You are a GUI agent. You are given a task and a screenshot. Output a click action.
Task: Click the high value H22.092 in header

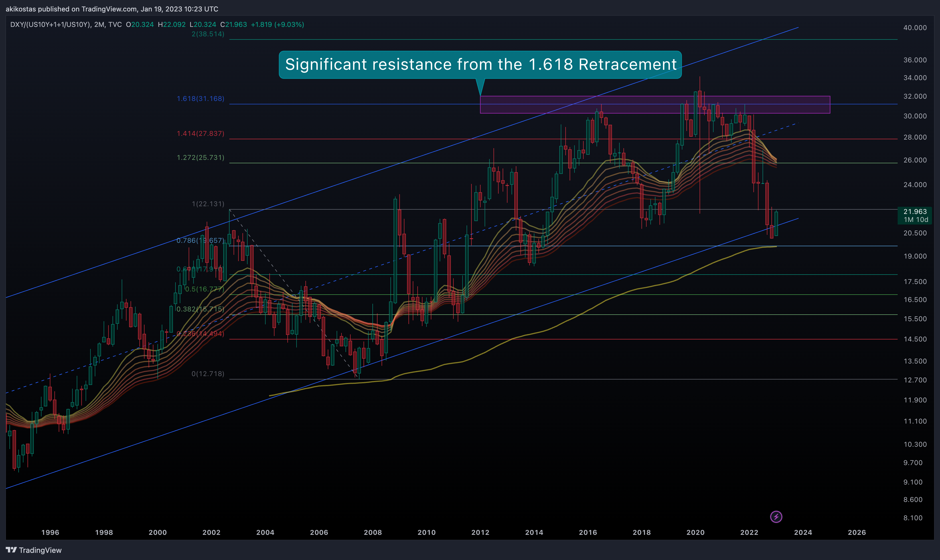click(171, 25)
